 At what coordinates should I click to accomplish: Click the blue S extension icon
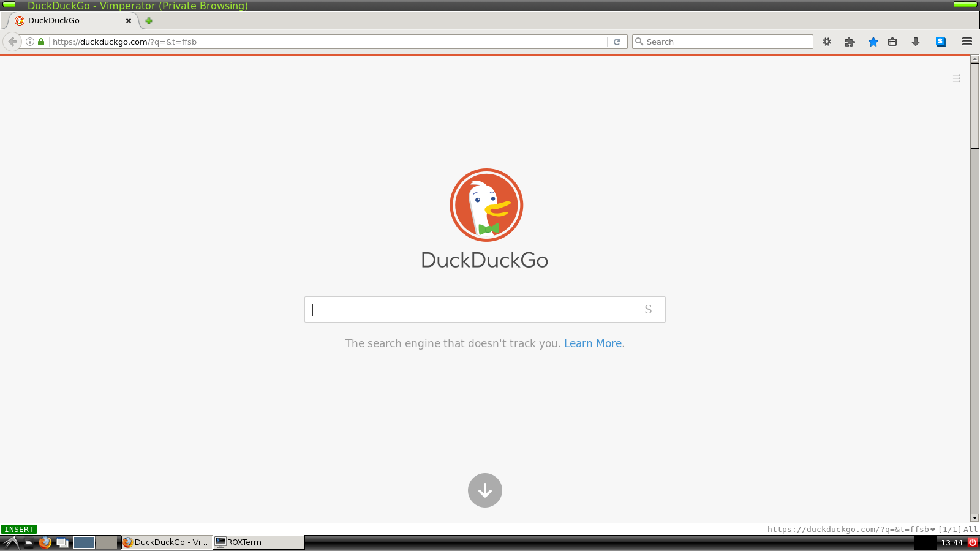[x=941, y=42]
